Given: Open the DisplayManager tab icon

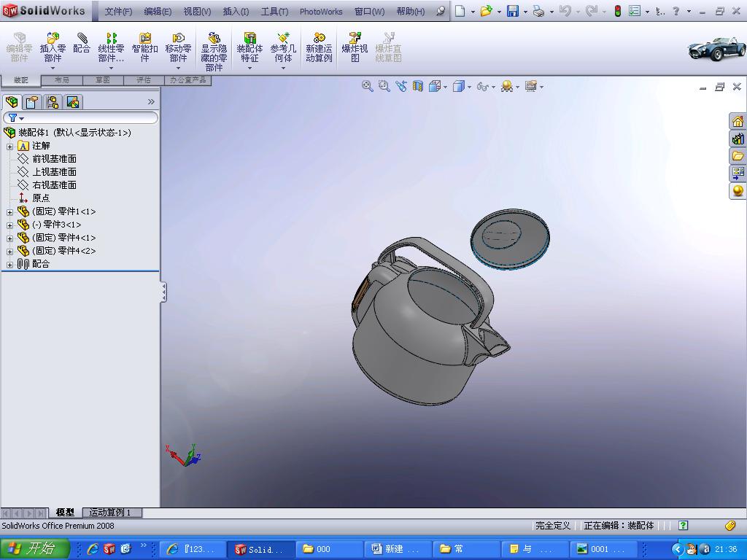Looking at the screenshot, I should [73, 102].
